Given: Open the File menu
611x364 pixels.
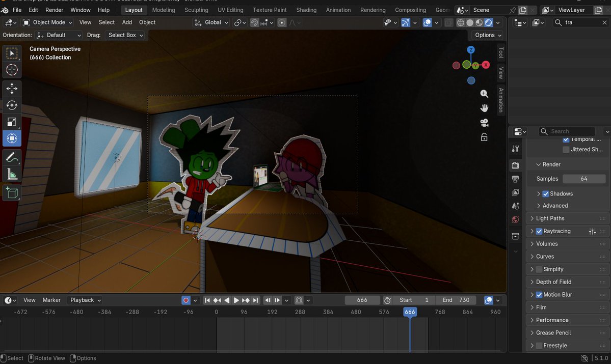Looking at the screenshot, I should click(x=17, y=10).
